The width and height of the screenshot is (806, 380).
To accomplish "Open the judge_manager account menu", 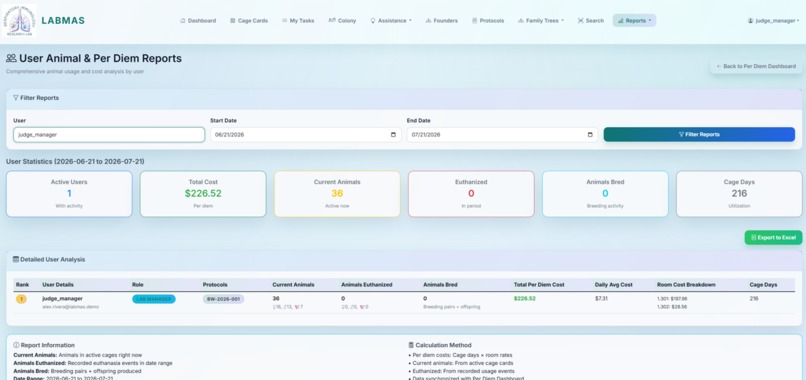I will click(774, 21).
